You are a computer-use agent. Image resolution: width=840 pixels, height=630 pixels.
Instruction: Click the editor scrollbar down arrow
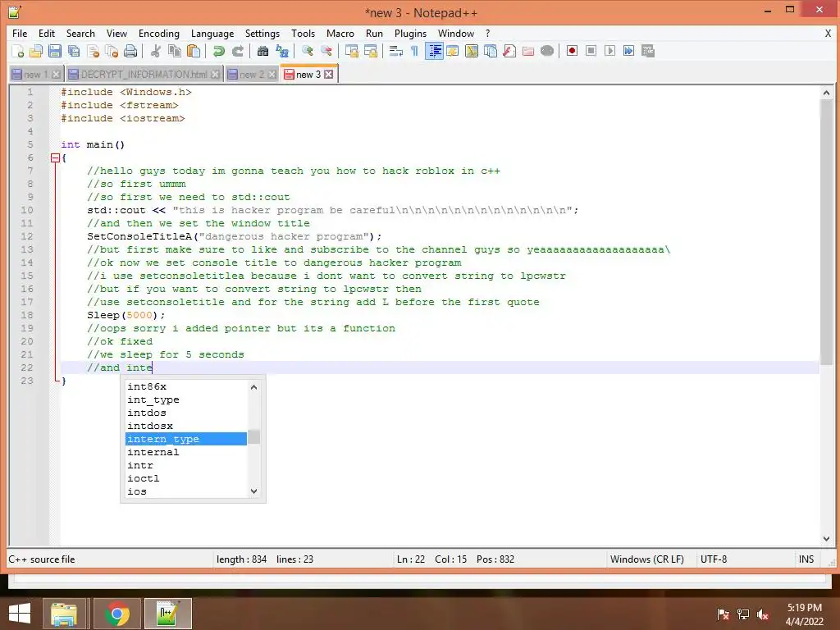826,538
